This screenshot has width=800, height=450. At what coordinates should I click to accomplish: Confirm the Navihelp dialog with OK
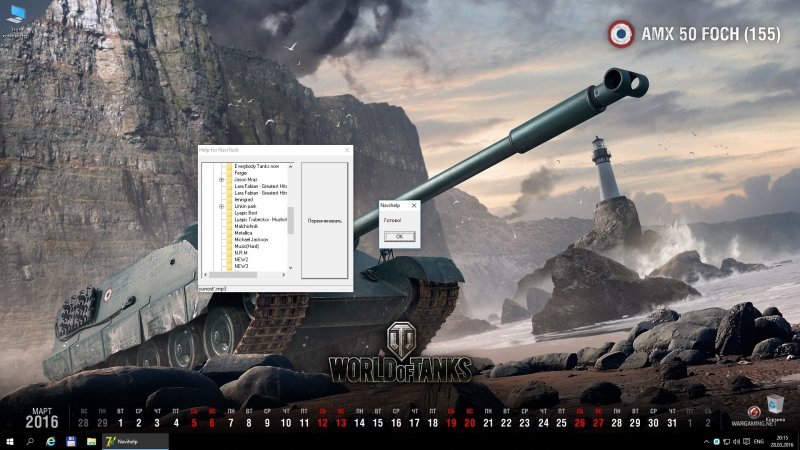click(399, 236)
